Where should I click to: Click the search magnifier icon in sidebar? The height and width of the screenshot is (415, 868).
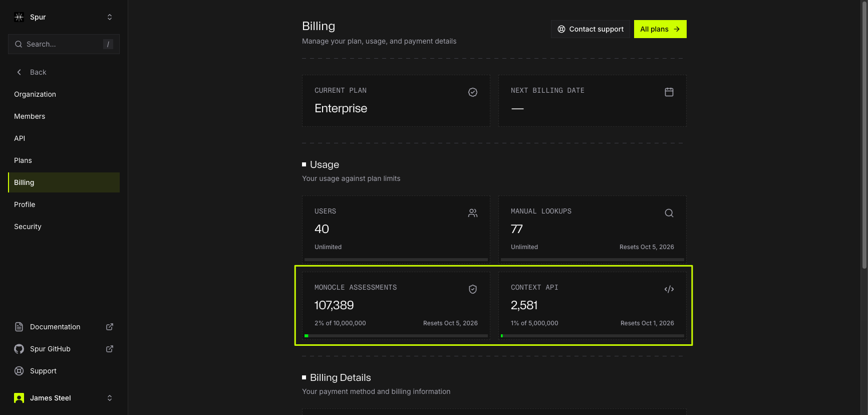pyautogui.click(x=19, y=44)
